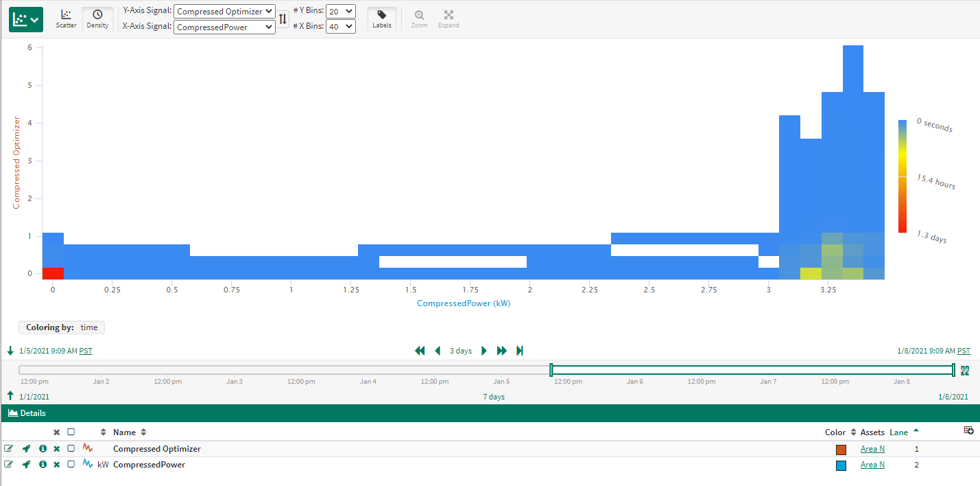Viewport: 980px width, 486px height.
Task: Click the rocket icon for CompressedPower
Action: 26,465
